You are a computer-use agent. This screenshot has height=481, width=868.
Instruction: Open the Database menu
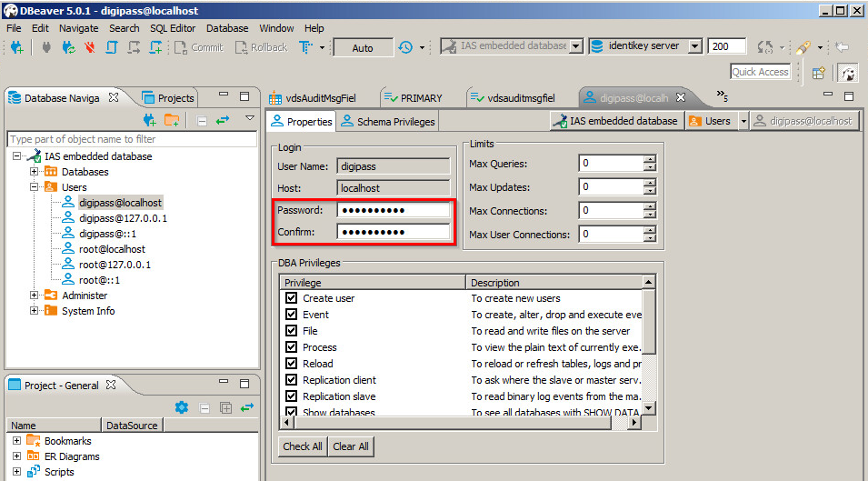(227, 28)
